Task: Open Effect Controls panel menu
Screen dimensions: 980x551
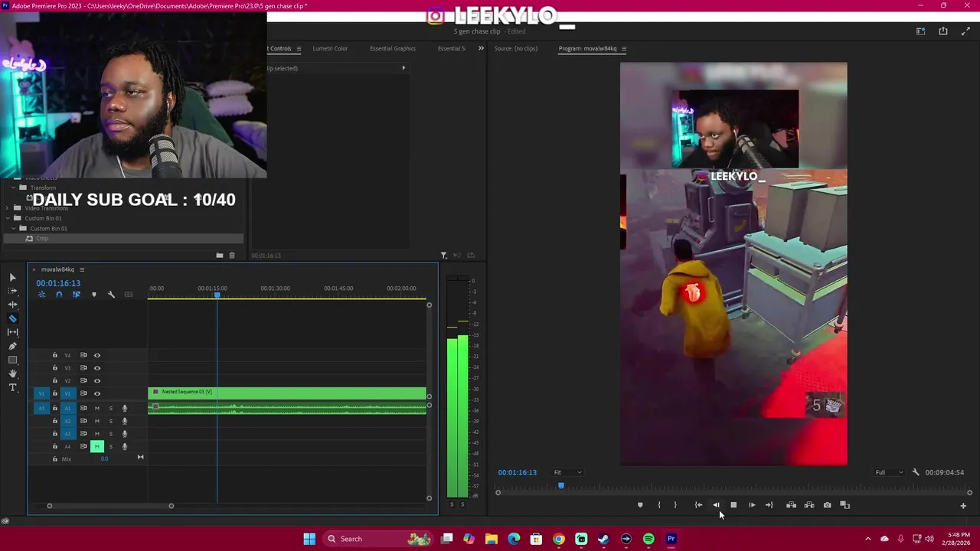Action: [299, 49]
